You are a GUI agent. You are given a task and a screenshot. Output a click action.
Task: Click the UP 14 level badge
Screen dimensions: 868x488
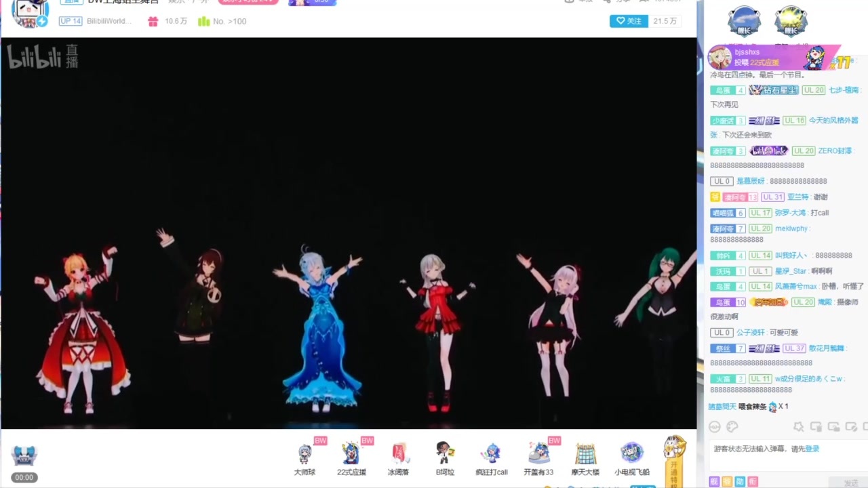(71, 21)
